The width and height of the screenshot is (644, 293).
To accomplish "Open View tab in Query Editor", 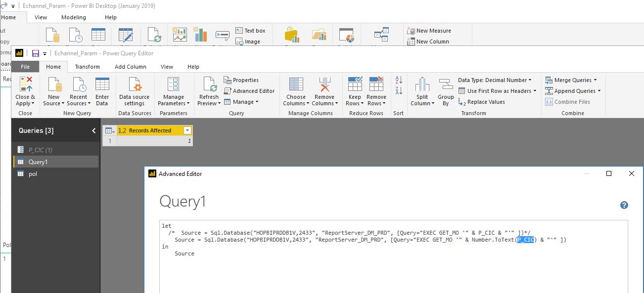I will 167,67.
